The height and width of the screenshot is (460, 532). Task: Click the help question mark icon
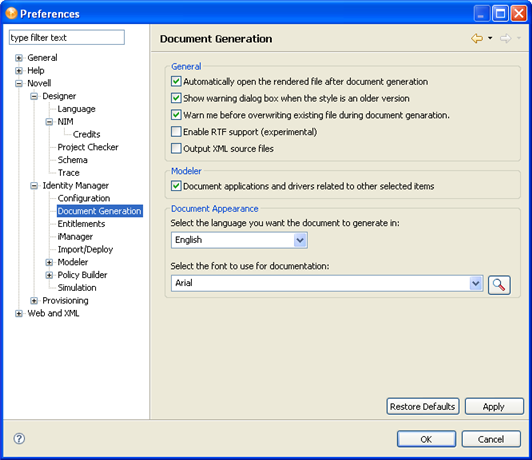(x=19, y=438)
